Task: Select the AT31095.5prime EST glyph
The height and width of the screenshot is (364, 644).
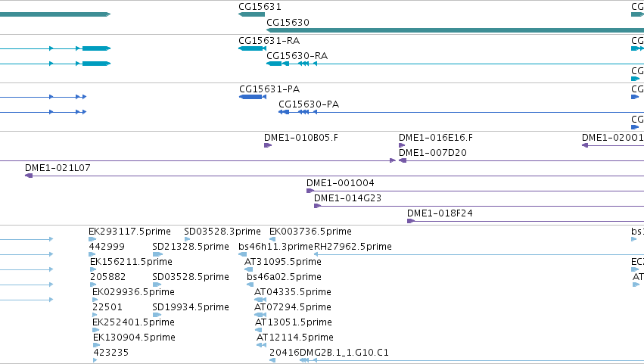Action: 248,269
